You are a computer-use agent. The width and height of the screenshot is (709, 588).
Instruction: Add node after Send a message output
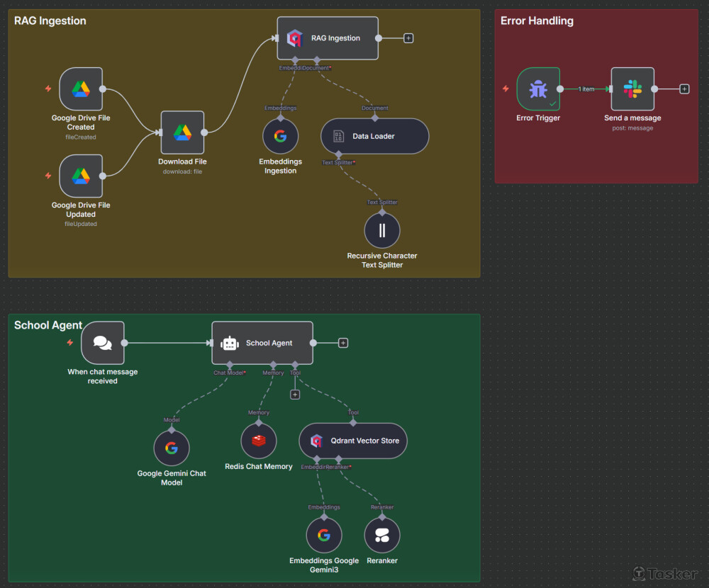[685, 89]
